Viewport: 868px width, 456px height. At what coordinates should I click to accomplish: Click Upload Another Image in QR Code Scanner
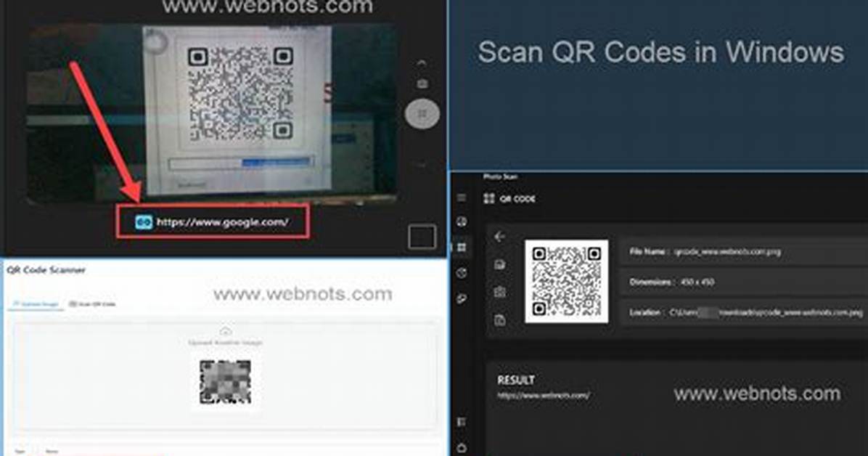(225, 343)
